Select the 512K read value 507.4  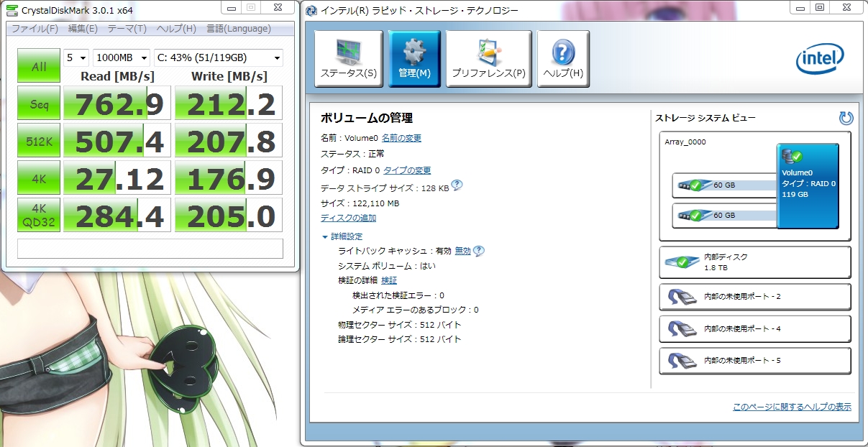pyautogui.click(x=117, y=141)
